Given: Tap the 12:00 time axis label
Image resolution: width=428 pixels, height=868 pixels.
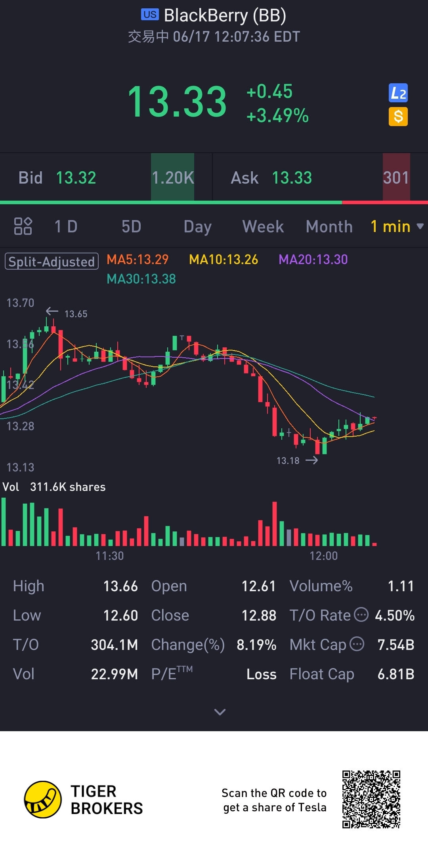Looking at the screenshot, I should (323, 556).
